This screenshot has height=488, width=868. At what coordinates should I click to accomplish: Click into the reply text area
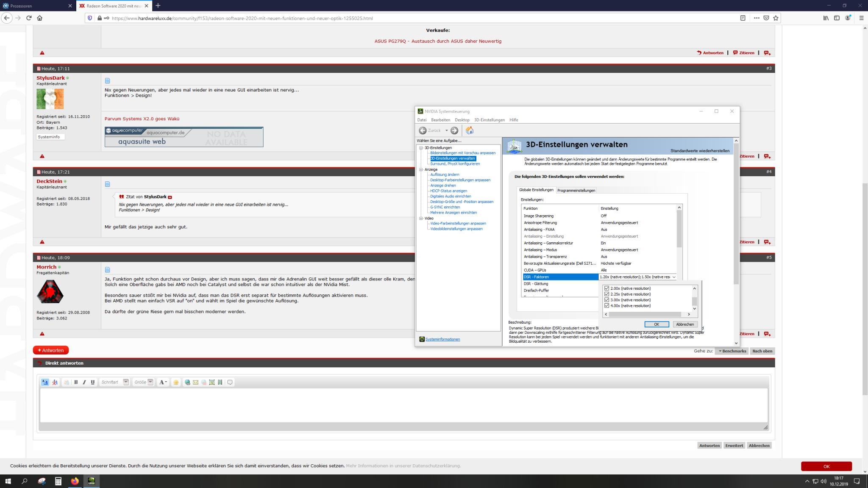tap(403, 405)
